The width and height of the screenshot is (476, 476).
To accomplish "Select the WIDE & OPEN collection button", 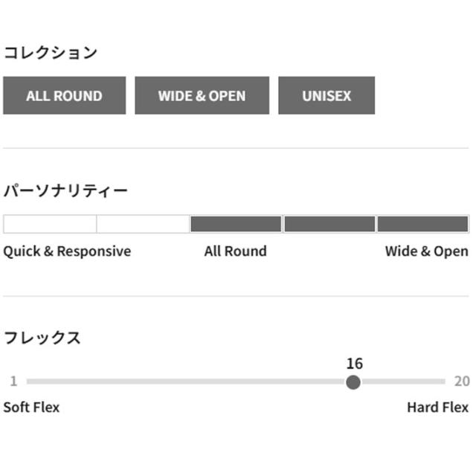I will click(x=202, y=96).
